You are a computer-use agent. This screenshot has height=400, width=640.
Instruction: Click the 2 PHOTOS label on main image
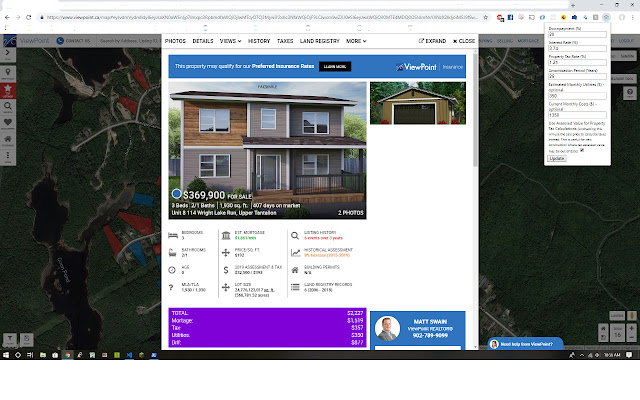tap(351, 213)
